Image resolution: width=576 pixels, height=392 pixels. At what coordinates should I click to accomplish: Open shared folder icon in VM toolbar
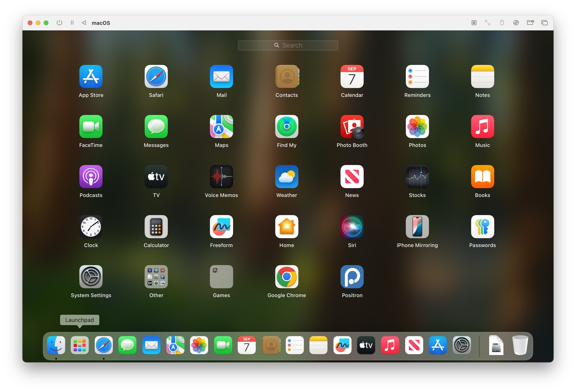point(530,23)
